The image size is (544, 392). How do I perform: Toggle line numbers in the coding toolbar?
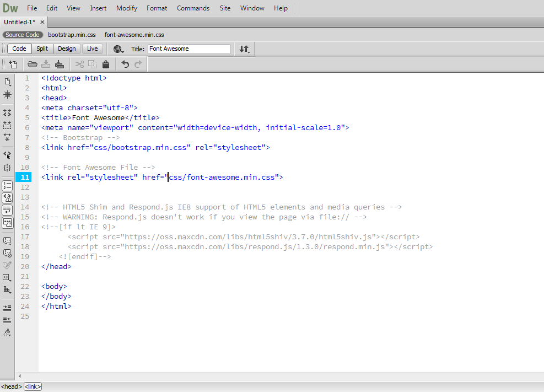[x=7, y=186]
